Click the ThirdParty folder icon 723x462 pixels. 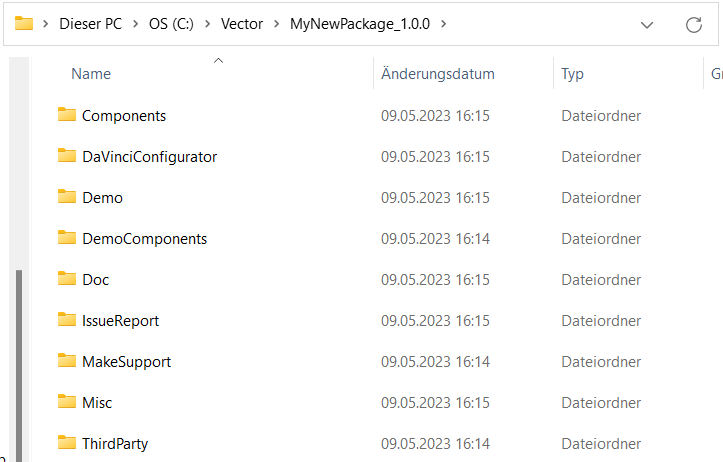click(67, 443)
